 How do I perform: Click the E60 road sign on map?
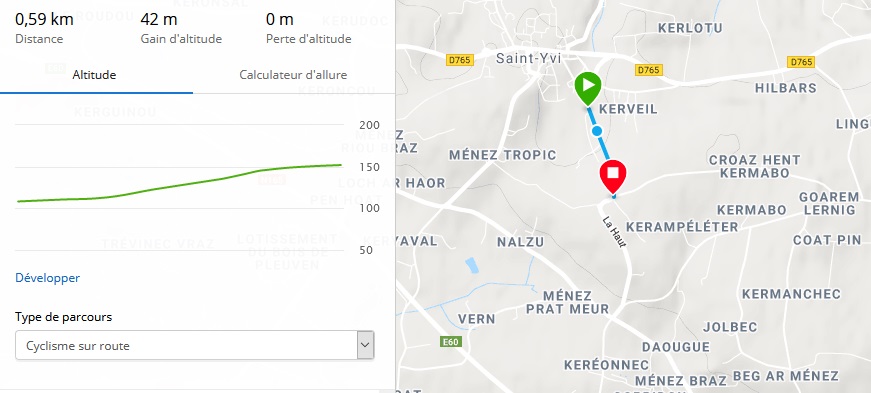[x=450, y=342]
